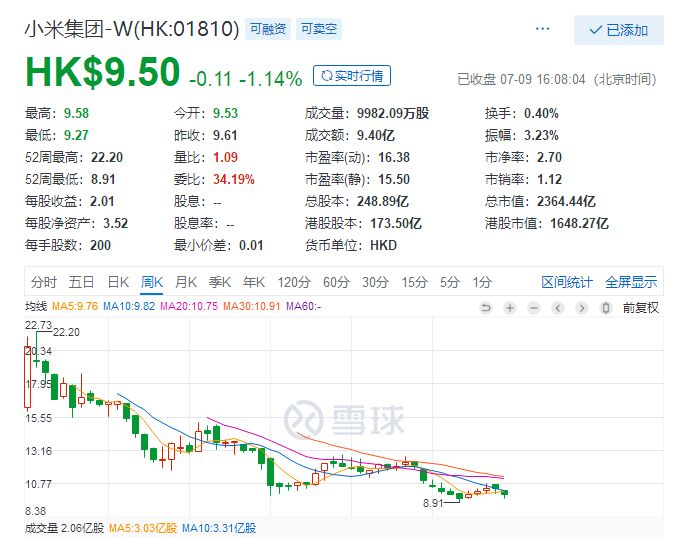Click the 每股净资产 value 3.52
Image resolution: width=682 pixels, height=537 pixels.
pyautogui.click(x=115, y=223)
